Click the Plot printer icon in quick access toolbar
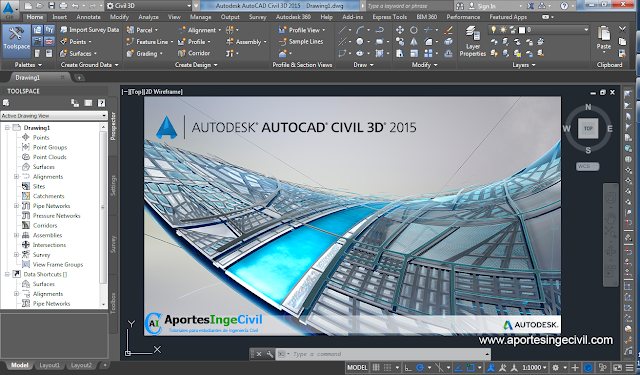Viewport: 640px width, 375px height. tap(63, 6)
